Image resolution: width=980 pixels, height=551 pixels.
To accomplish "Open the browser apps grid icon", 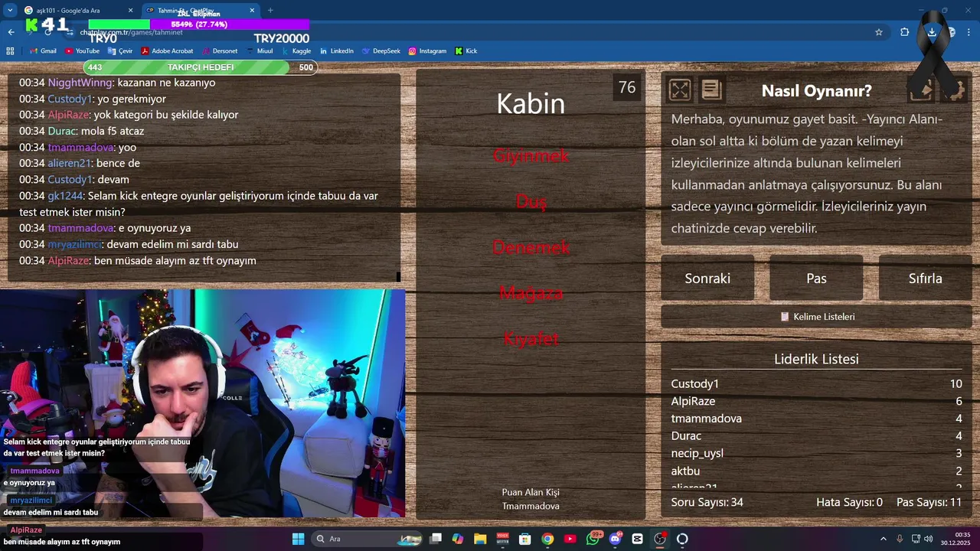I will 10,51.
